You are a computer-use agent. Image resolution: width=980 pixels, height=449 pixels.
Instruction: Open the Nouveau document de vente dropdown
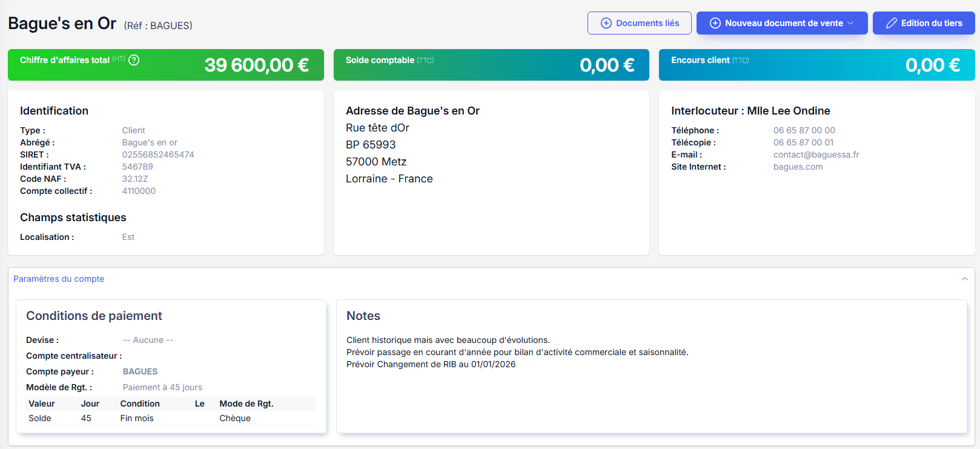782,23
